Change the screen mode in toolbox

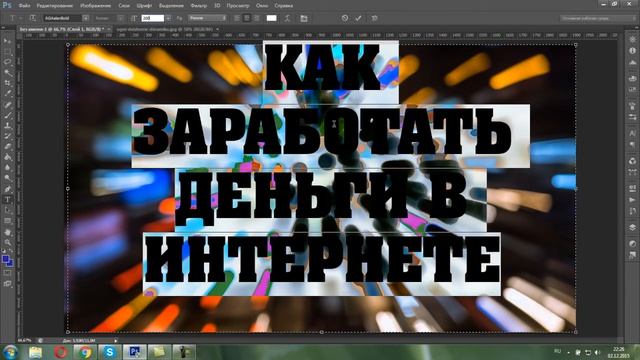(x=7, y=283)
